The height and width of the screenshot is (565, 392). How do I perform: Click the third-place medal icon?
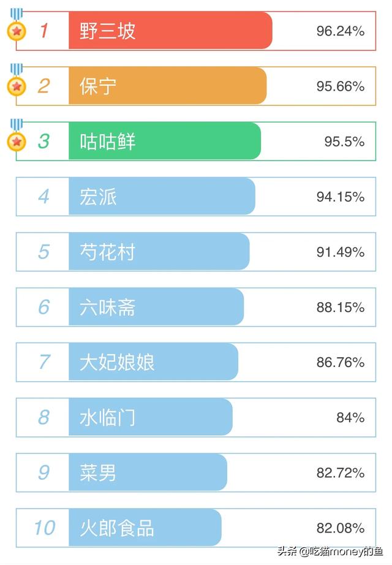[x=17, y=140]
